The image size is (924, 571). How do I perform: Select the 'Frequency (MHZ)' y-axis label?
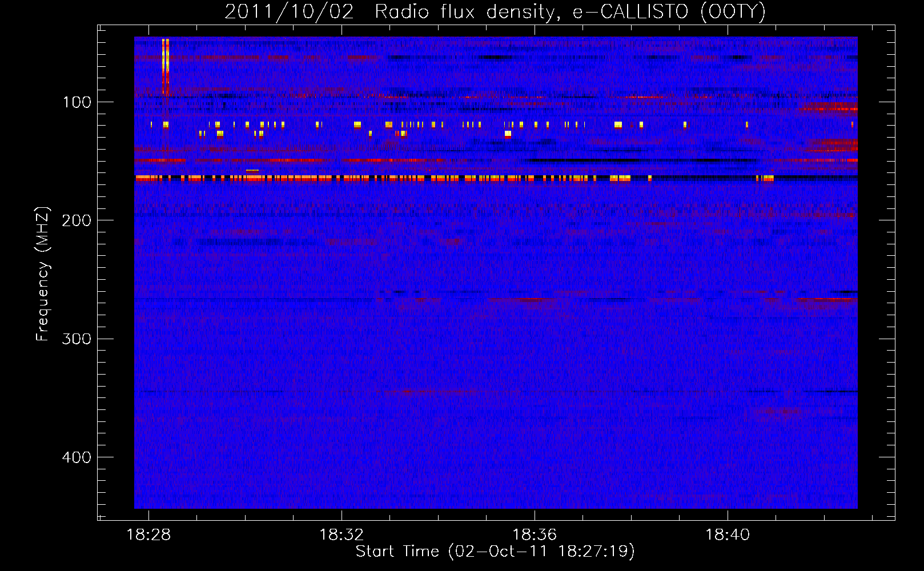pos(42,274)
